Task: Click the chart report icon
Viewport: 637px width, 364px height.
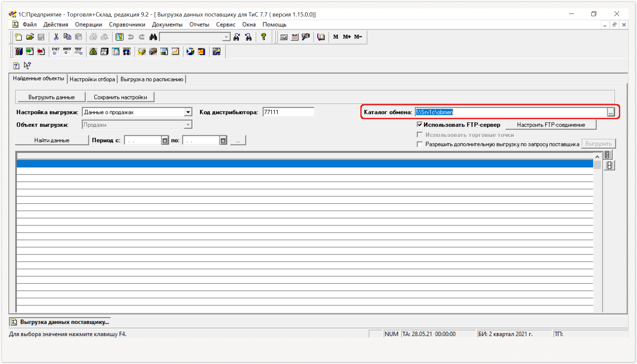Action: (x=175, y=52)
